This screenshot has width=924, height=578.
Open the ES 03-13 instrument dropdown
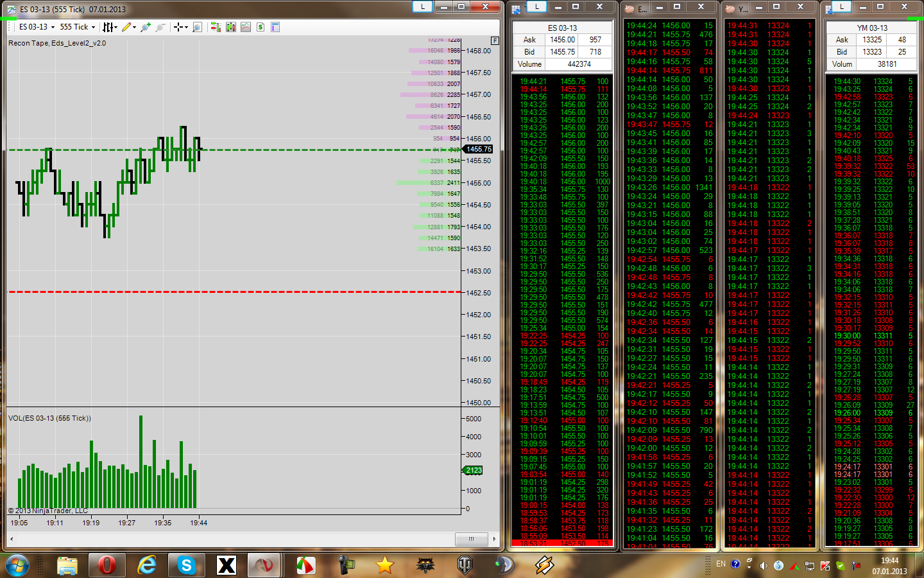[x=37, y=27]
